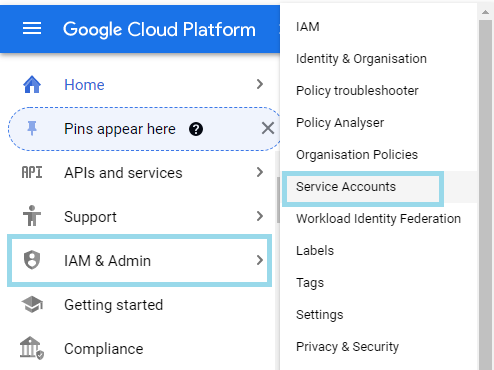Open Privacy & Security

click(348, 347)
